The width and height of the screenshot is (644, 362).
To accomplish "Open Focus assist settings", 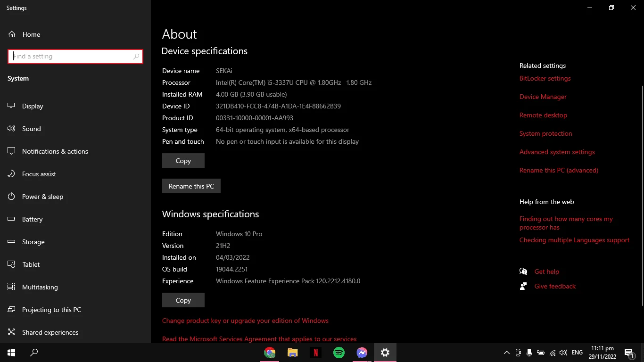I will [x=75, y=174].
